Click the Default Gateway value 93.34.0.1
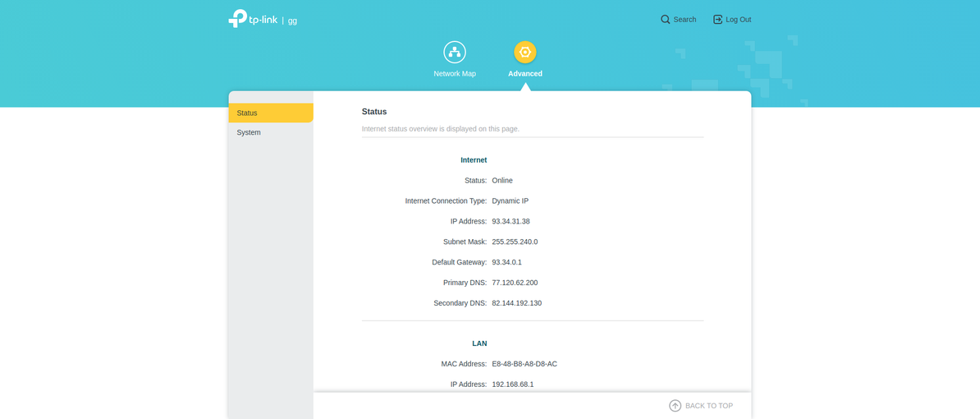 click(x=506, y=262)
